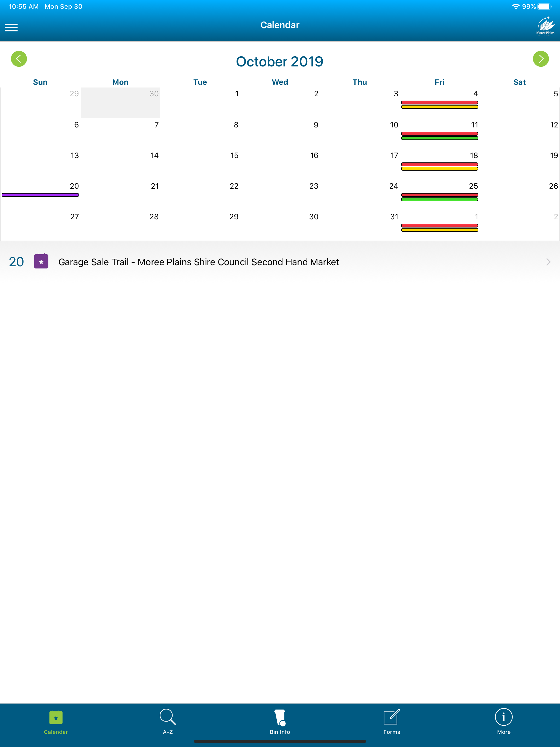The height and width of the screenshot is (747, 560).
Task: Select October 2 in the calendar
Action: pyautogui.click(x=280, y=103)
